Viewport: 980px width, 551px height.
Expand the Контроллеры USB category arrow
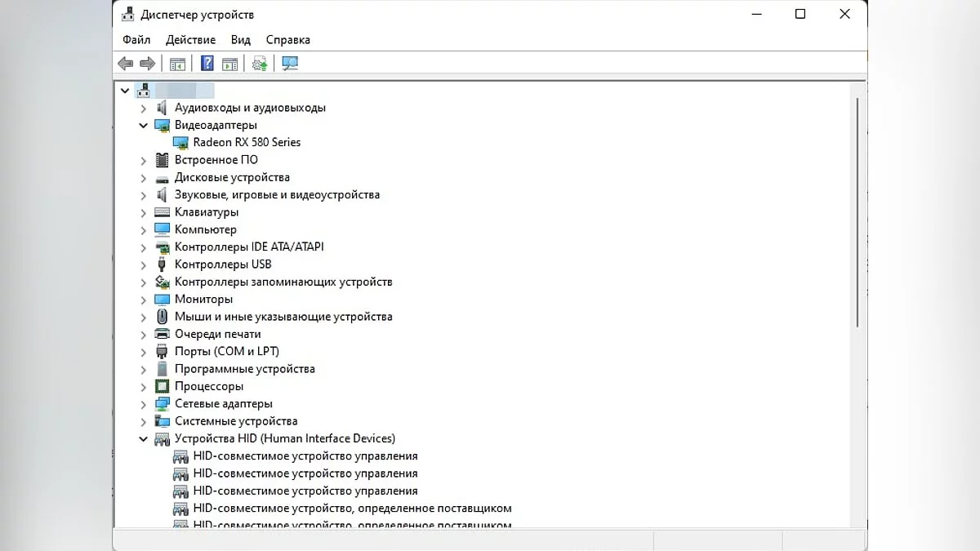click(144, 264)
